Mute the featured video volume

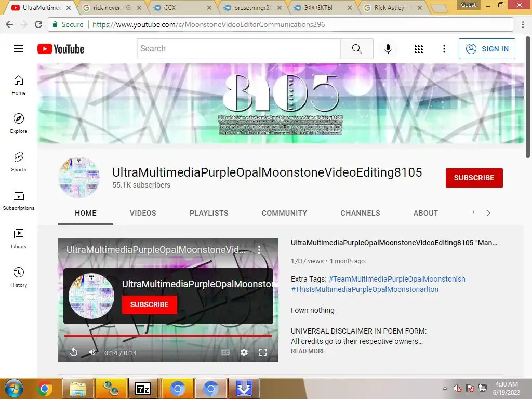[x=92, y=353]
